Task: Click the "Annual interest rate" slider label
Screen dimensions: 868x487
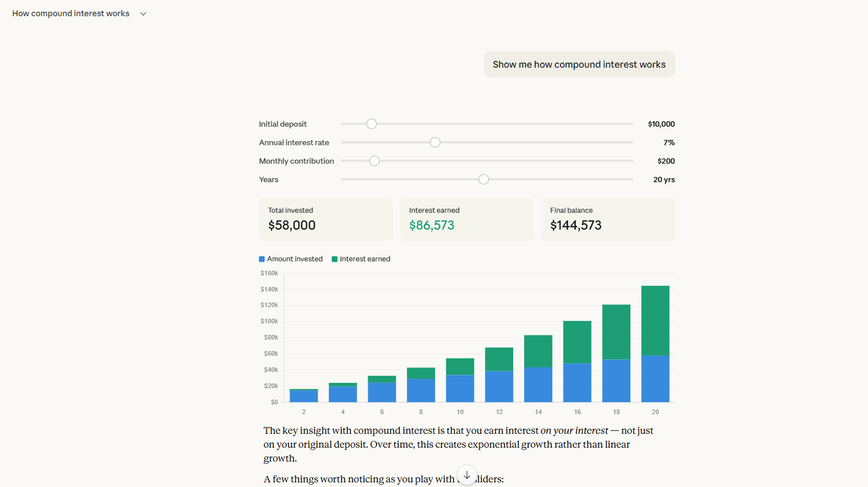Action: tap(294, 142)
